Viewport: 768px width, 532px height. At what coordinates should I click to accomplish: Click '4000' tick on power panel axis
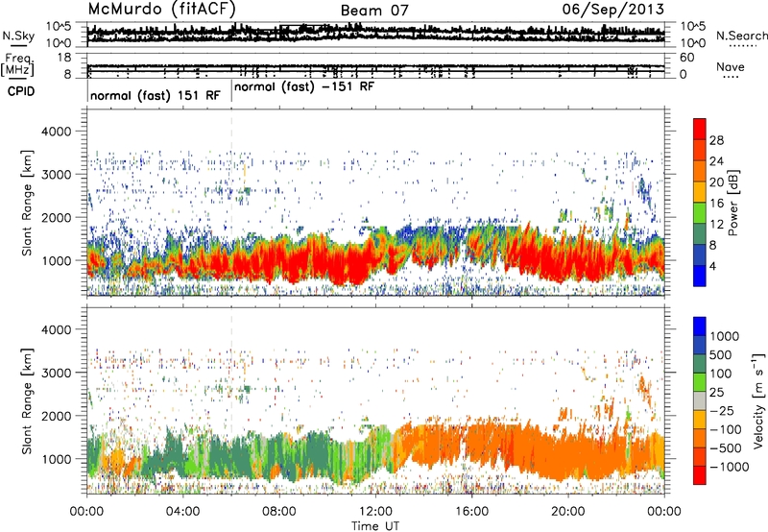click(x=56, y=132)
